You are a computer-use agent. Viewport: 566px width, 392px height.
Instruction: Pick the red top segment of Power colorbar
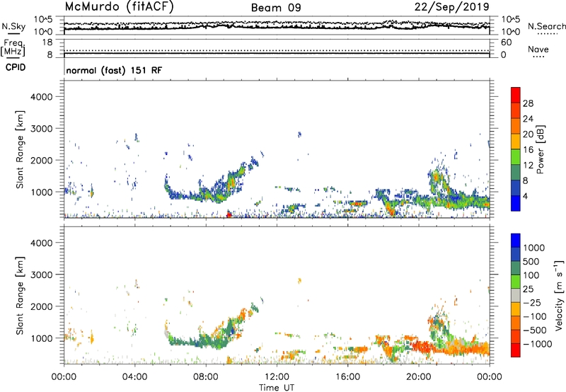(x=516, y=95)
